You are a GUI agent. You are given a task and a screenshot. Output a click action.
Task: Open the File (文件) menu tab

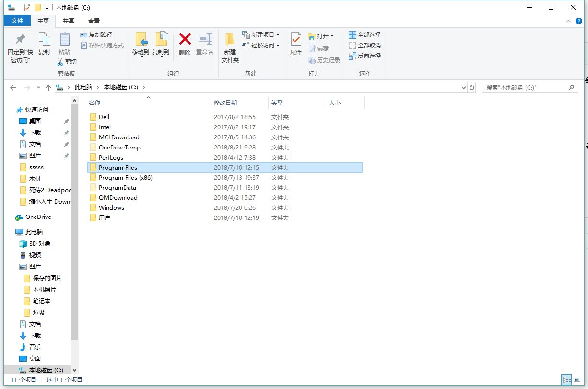click(17, 21)
